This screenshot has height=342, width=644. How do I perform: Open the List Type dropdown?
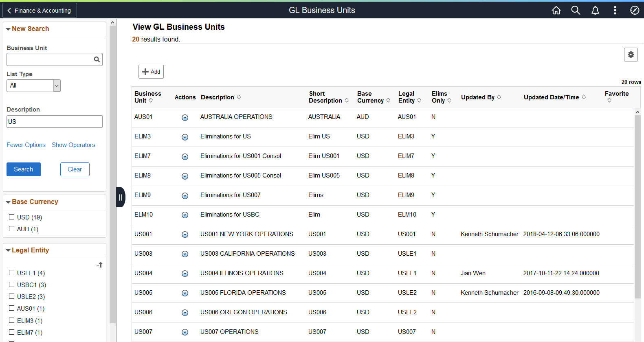pyautogui.click(x=33, y=85)
